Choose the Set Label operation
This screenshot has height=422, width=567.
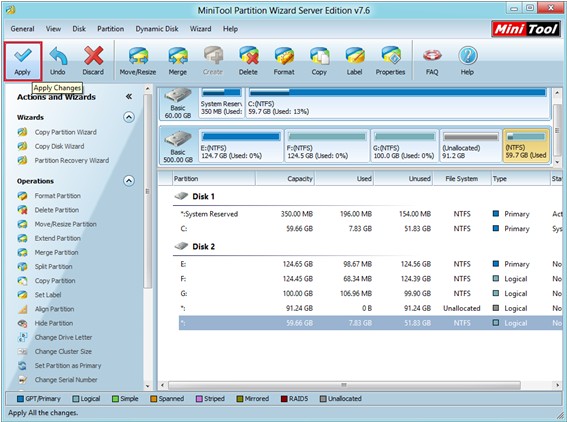coord(48,294)
